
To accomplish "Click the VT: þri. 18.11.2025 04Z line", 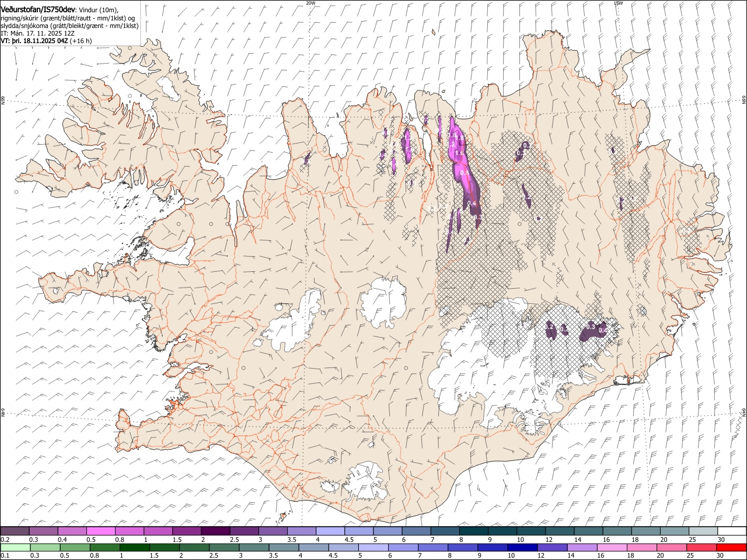I will 46,41.
